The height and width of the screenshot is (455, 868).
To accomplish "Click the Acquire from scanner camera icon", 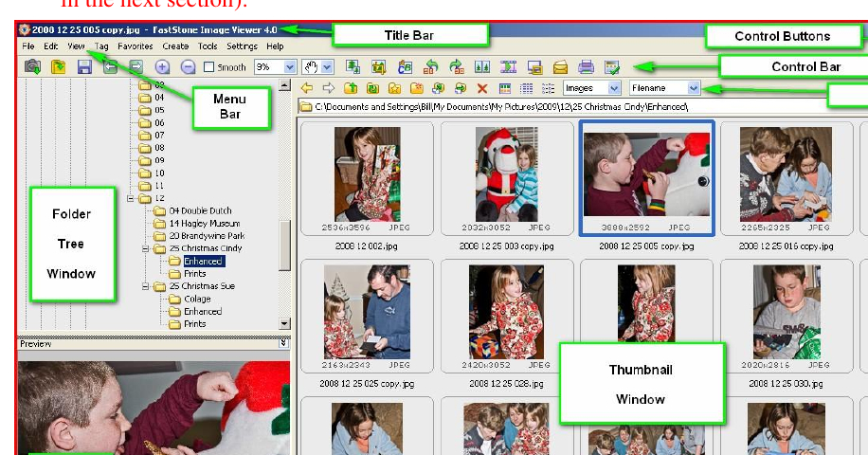I will coord(32,67).
